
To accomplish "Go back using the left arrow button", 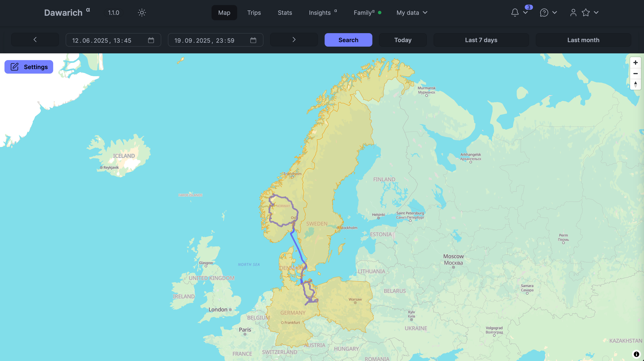I will (35, 39).
